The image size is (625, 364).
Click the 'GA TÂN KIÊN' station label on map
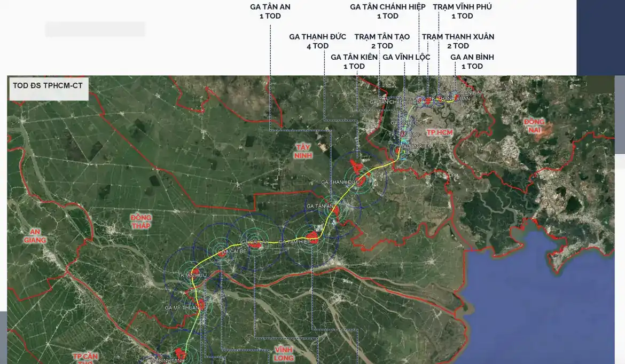tap(416, 147)
